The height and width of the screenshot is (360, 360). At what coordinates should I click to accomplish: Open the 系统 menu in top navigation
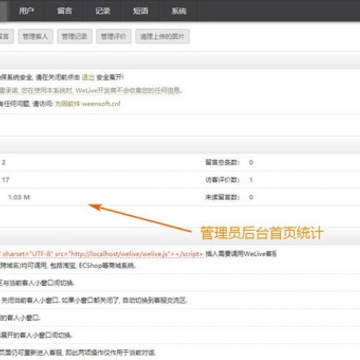pyautogui.click(x=179, y=11)
